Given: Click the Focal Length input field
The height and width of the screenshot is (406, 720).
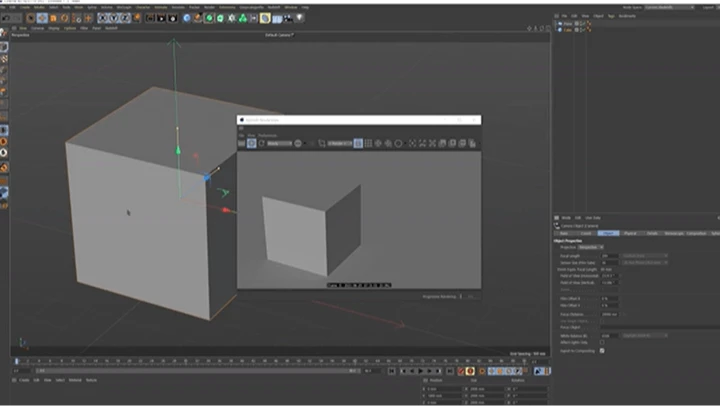Looking at the screenshot, I should coord(610,256).
